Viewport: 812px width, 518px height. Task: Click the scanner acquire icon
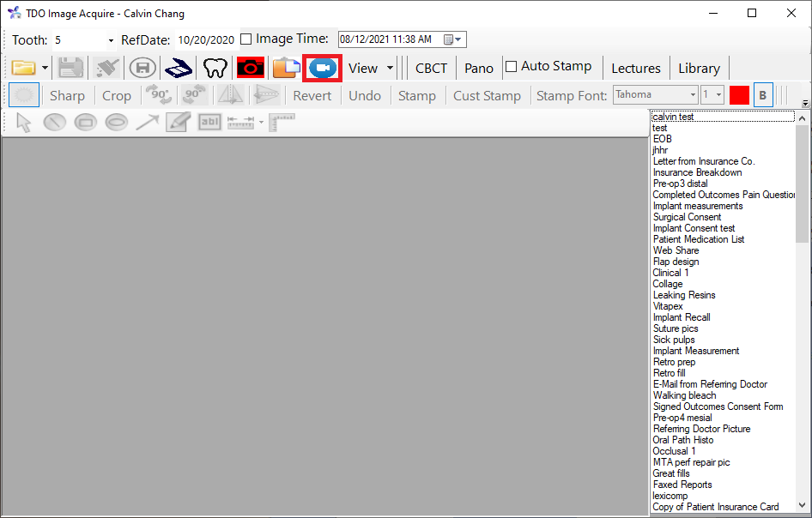(179, 68)
